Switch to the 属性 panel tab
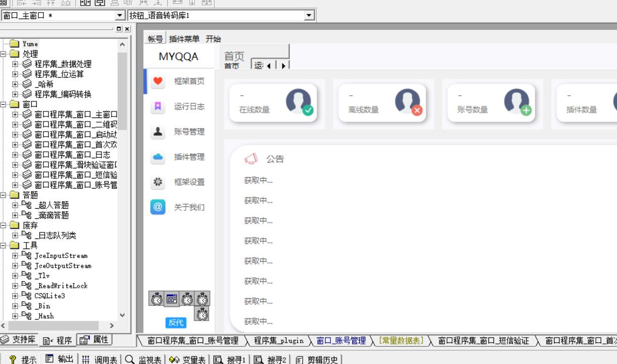The height and width of the screenshot is (364, 617). 94,339
